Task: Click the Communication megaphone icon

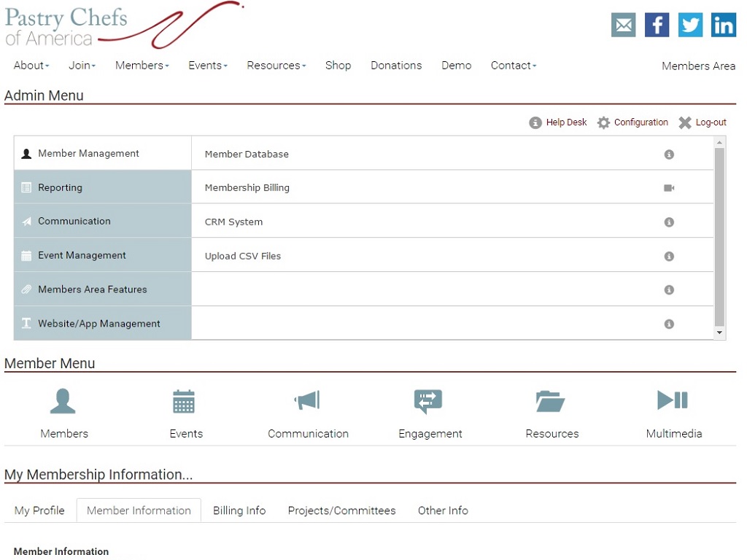Action: tap(307, 400)
